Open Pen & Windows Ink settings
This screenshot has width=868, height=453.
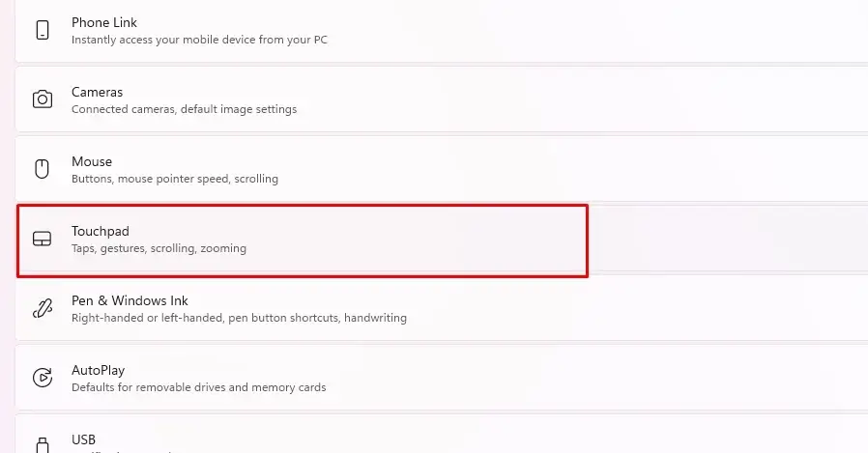442,309
